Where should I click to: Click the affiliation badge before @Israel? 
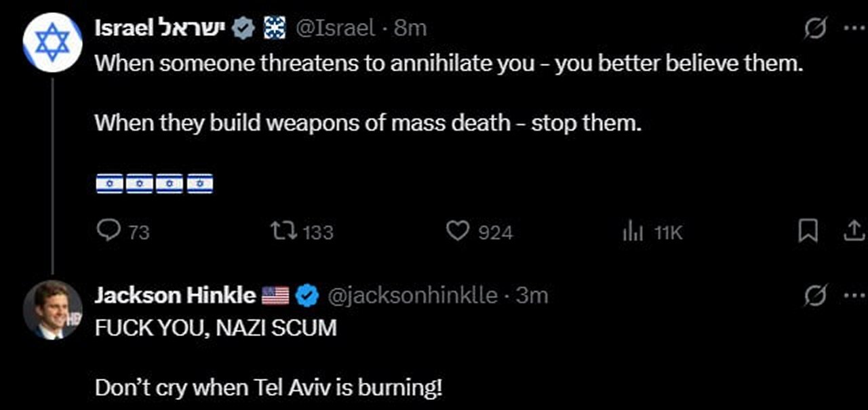(274, 28)
